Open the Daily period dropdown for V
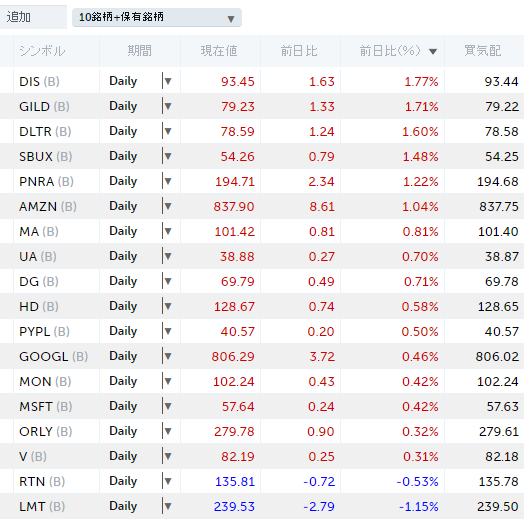Screen dimensions: 524x519 (140, 456)
